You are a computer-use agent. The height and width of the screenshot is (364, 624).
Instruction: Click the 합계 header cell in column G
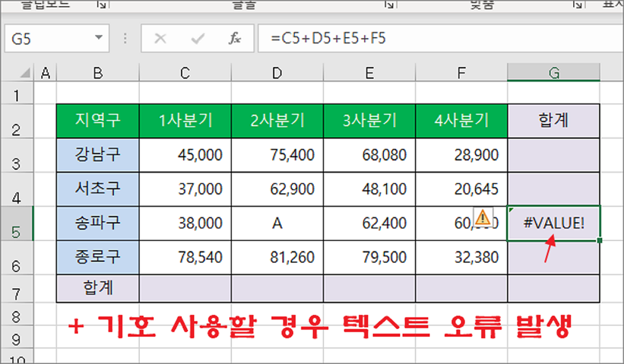pyautogui.click(x=554, y=121)
